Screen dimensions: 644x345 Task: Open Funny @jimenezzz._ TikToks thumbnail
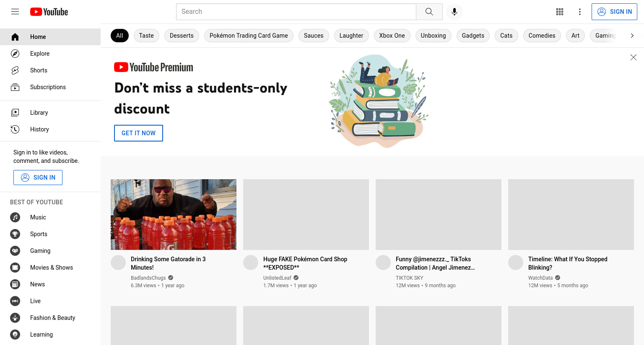tap(439, 214)
